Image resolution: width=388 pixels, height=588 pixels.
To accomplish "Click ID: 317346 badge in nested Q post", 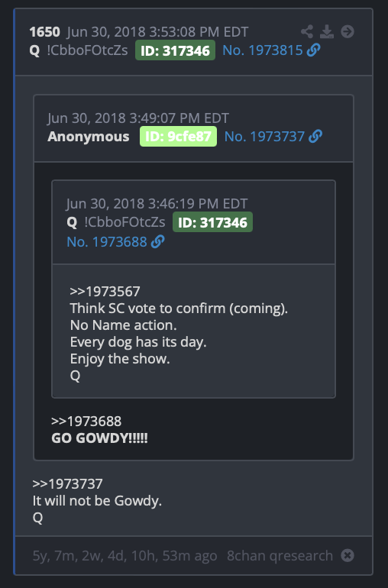I will coord(213,222).
